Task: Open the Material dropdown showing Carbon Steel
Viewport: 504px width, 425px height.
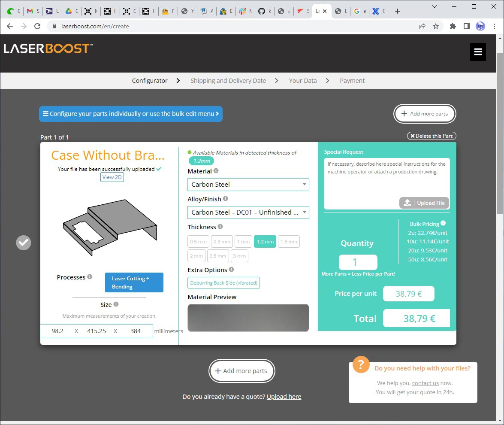Action: 248,185
